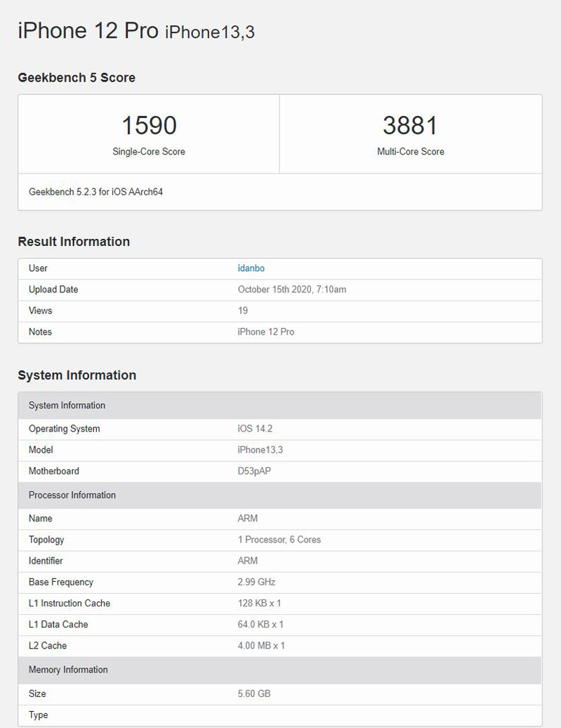Click the iPhone 12 Pro page title
The width and height of the screenshot is (561, 728).
[88, 30]
